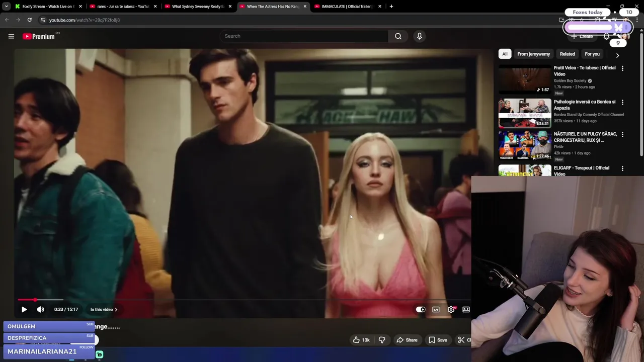Go to the YouTube Premium home logo
The width and height of the screenshot is (644, 362).
click(x=39, y=36)
